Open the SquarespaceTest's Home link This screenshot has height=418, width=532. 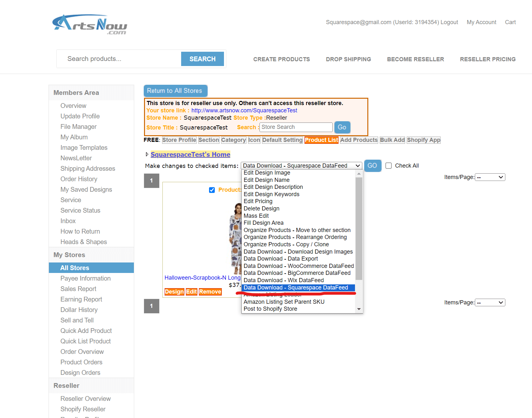point(190,155)
